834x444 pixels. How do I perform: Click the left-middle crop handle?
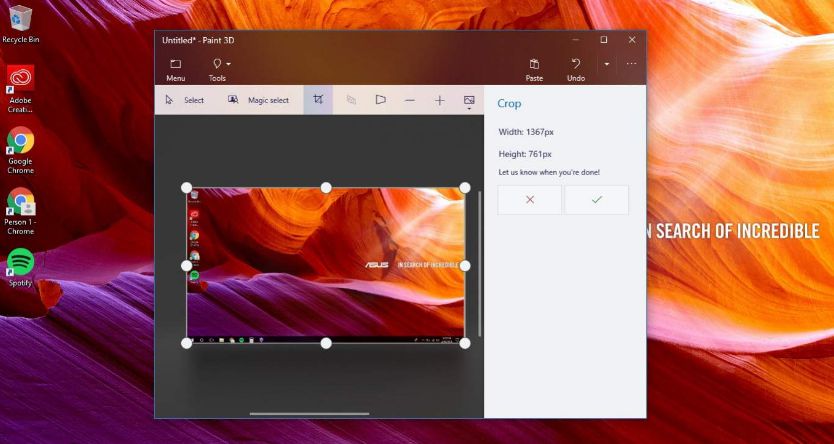187,265
